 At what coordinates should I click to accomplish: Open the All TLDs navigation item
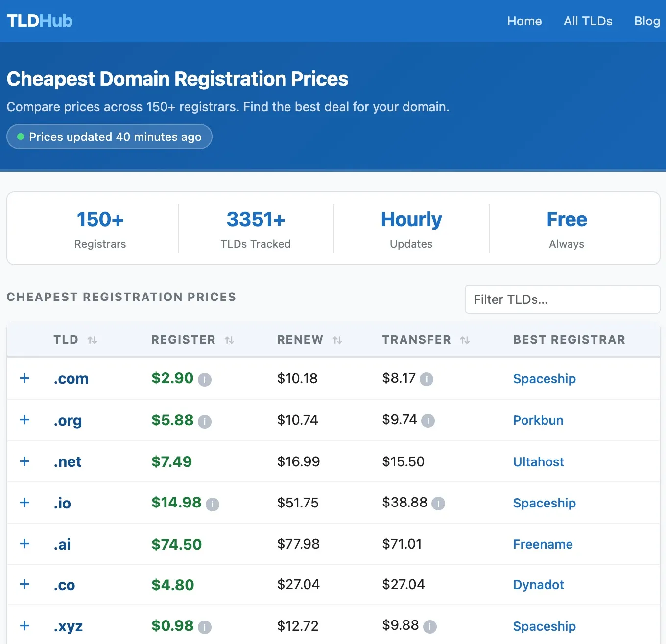coord(588,21)
